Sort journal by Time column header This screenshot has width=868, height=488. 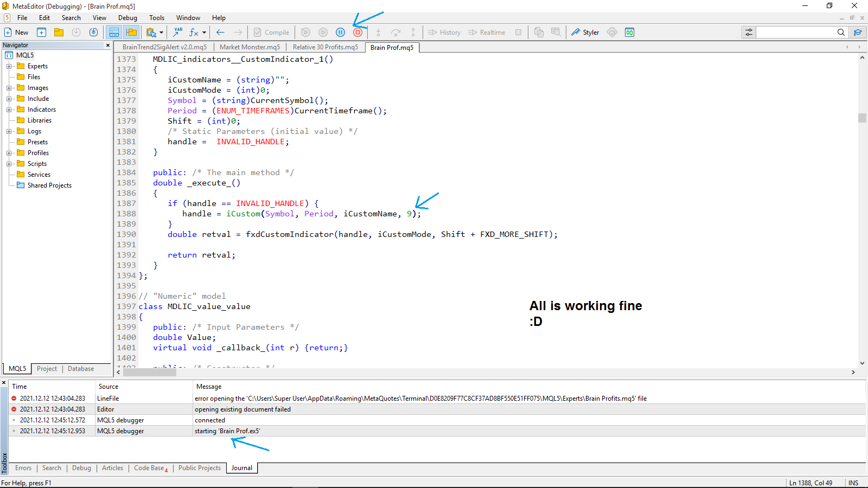pos(52,387)
